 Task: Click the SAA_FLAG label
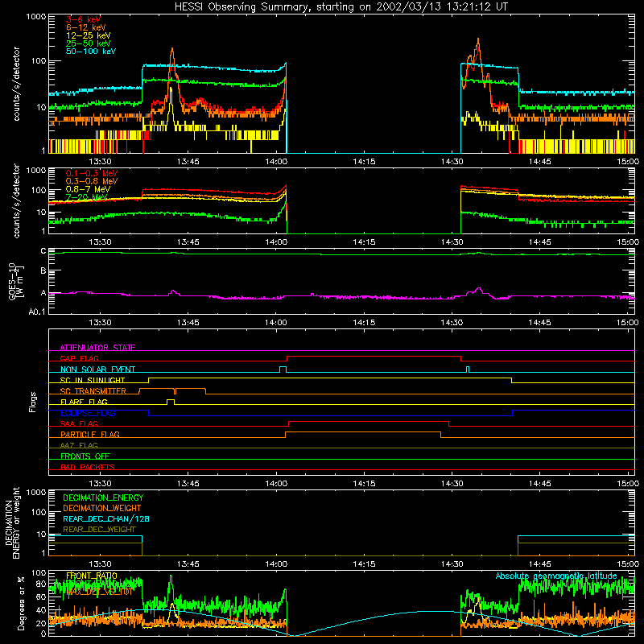[79, 423]
